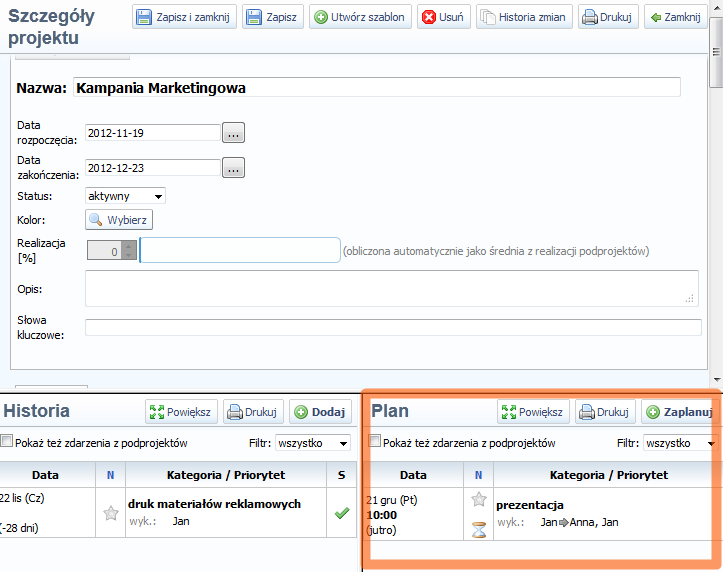The width and height of the screenshot is (723, 572).
Task: Choose project color with Wybierz button
Action: coord(119,220)
